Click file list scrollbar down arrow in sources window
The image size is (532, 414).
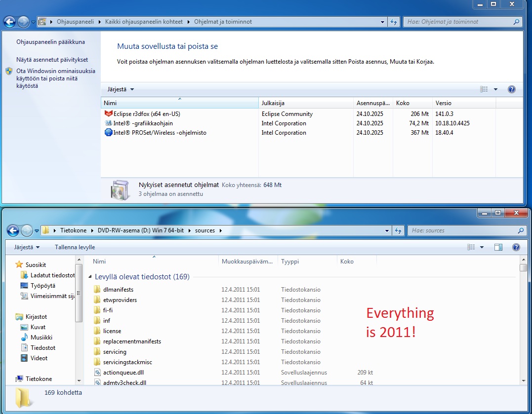coord(523,381)
